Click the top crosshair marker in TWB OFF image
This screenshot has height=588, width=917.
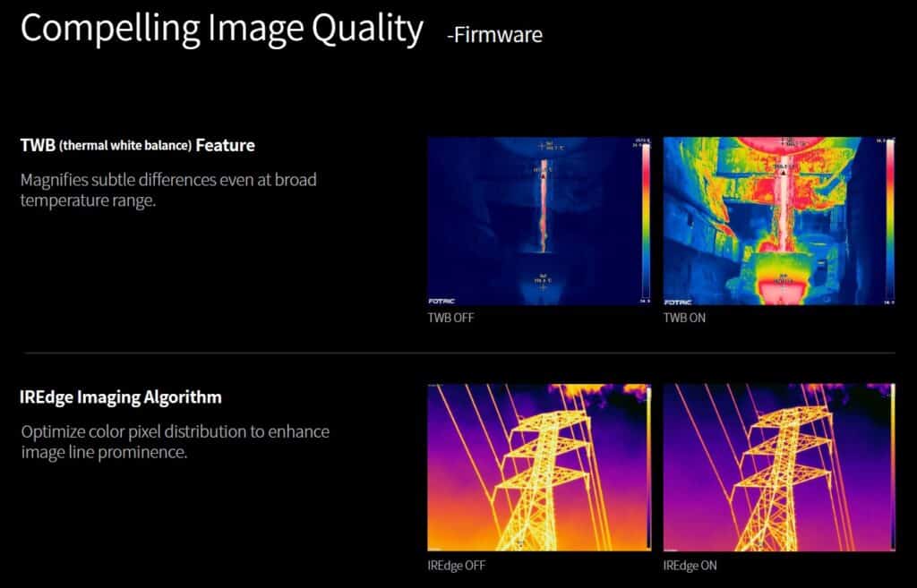point(541,144)
